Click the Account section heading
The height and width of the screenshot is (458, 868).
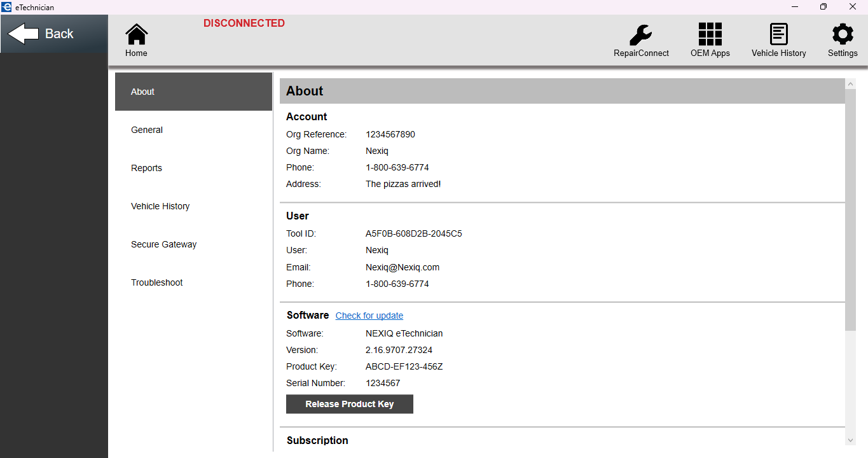pos(307,116)
